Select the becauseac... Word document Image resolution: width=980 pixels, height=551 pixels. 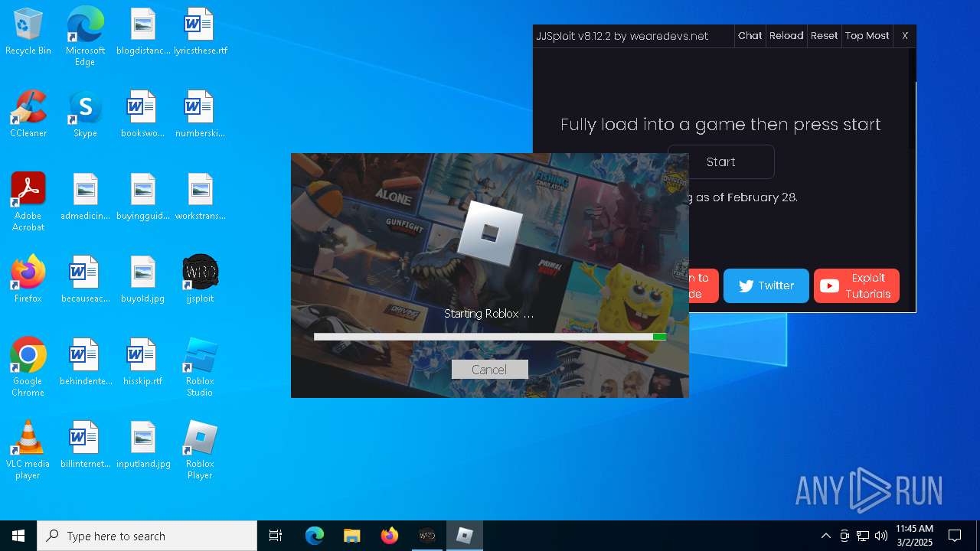pyautogui.click(x=85, y=280)
